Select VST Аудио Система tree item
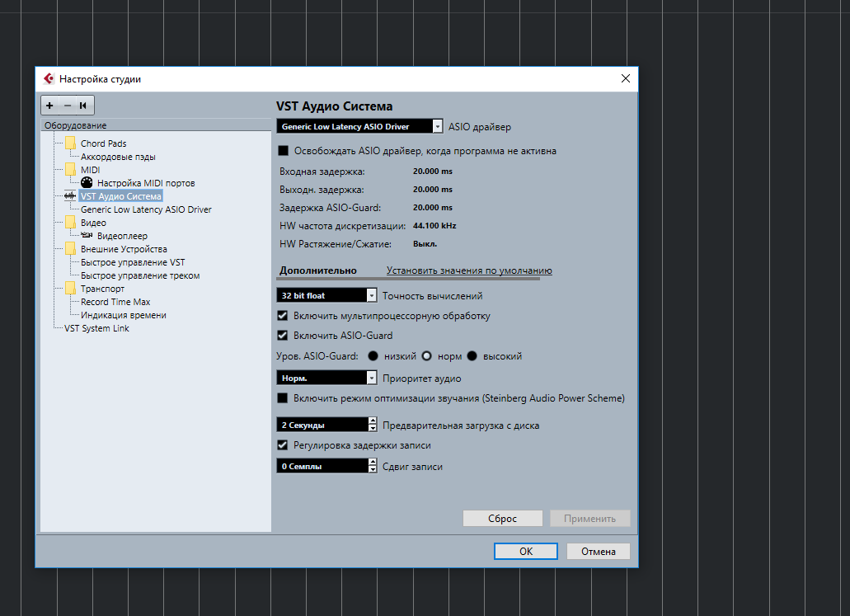This screenshot has height=616, width=850. pos(121,195)
